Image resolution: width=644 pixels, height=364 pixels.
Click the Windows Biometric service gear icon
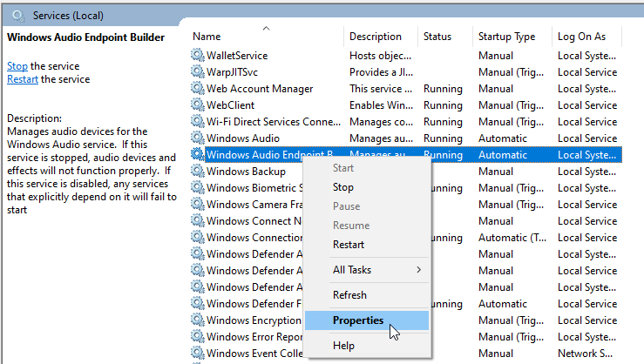[198, 187]
